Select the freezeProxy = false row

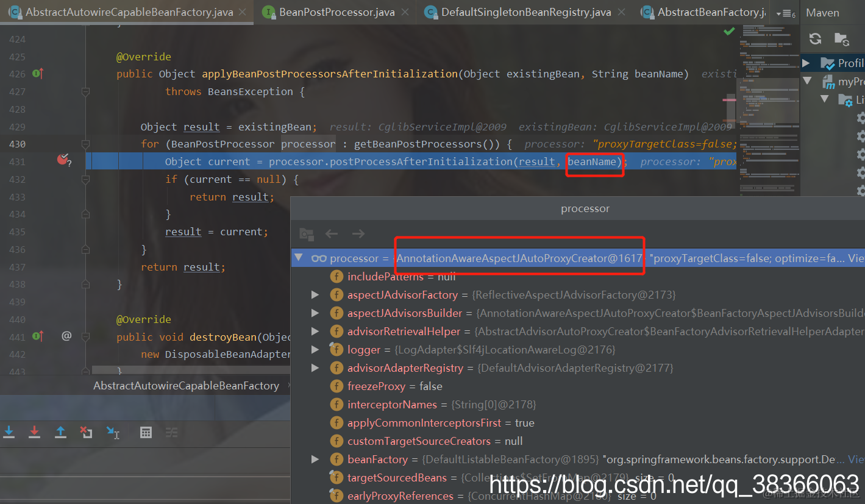(x=578, y=386)
